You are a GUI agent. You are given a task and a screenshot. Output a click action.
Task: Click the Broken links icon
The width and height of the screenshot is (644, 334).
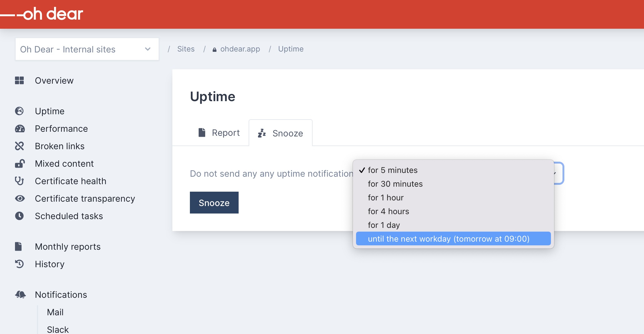click(19, 146)
